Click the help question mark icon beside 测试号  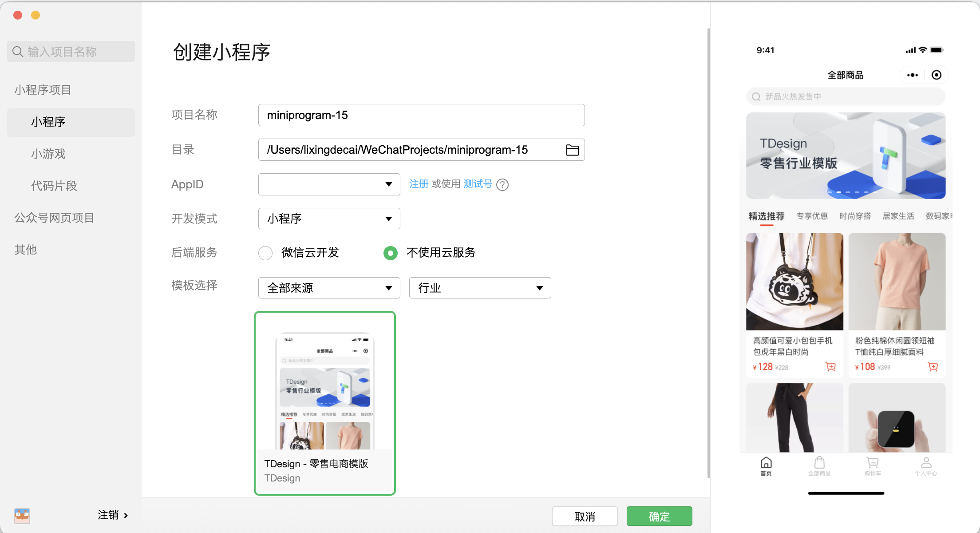pos(502,184)
